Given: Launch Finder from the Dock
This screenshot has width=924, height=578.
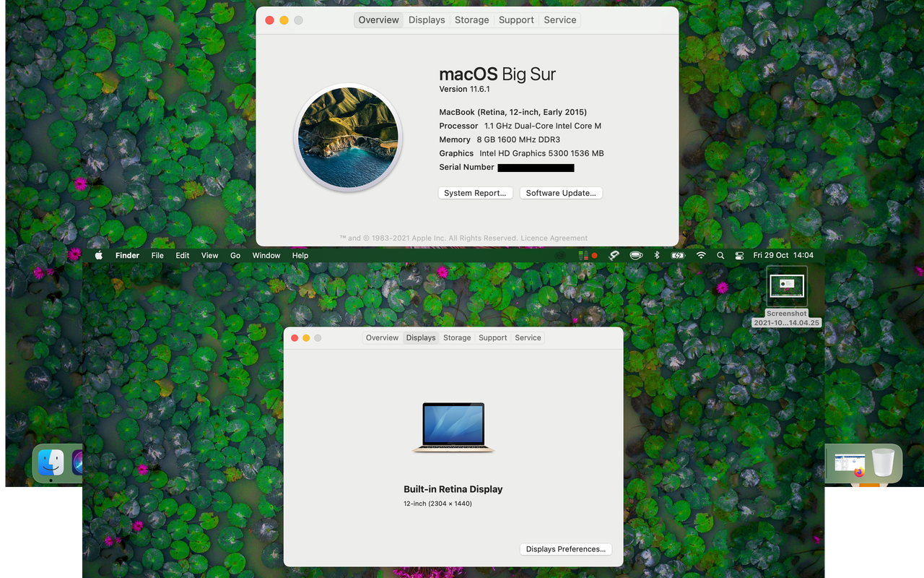Looking at the screenshot, I should (51, 462).
